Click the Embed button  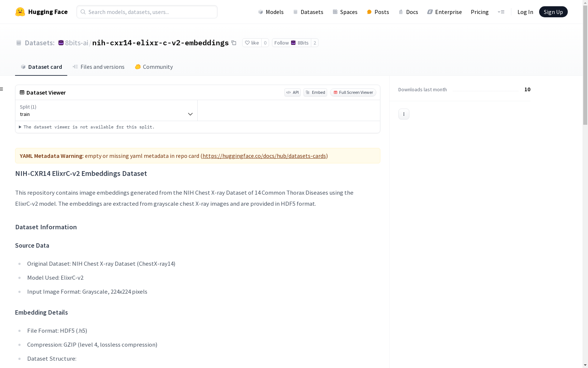[315, 92]
